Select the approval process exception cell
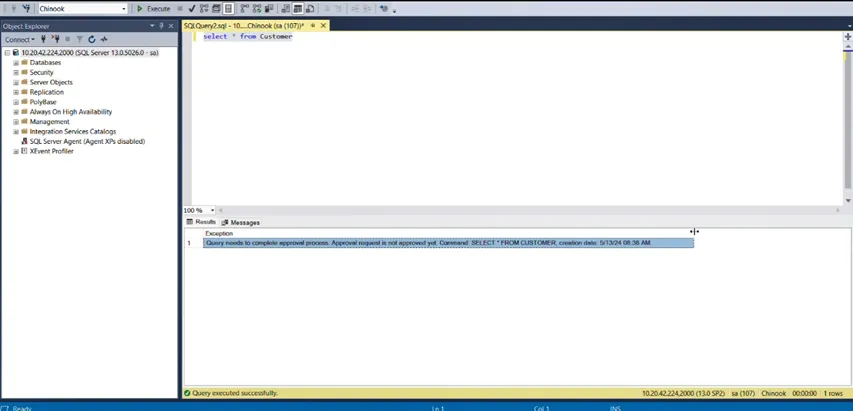Viewport: 853px width, 411px height. 448,243
